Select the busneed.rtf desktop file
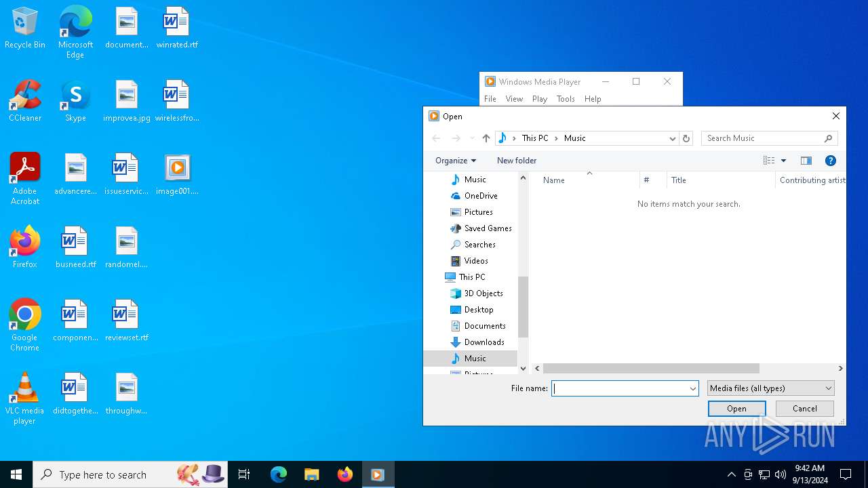This screenshot has height=488, width=868. point(75,247)
